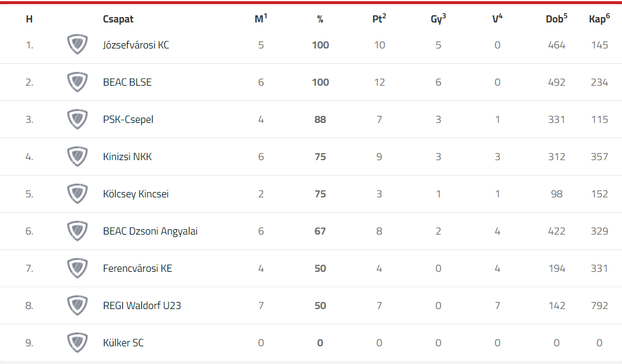Select the Külker SC team name
622x364 pixels.
coord(124,343)
